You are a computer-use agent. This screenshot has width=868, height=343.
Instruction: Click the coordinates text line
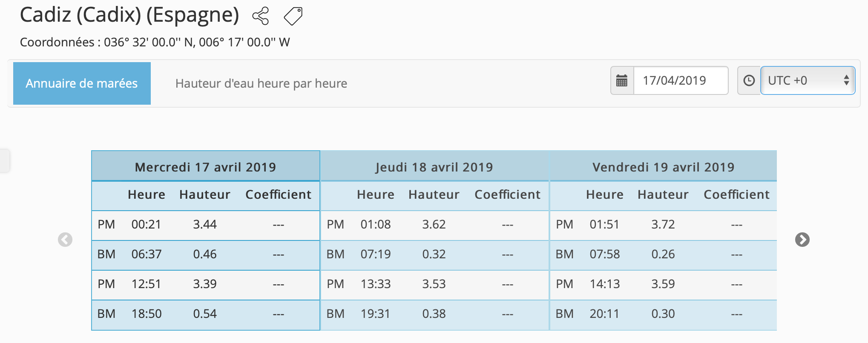(x=155, y=42)
